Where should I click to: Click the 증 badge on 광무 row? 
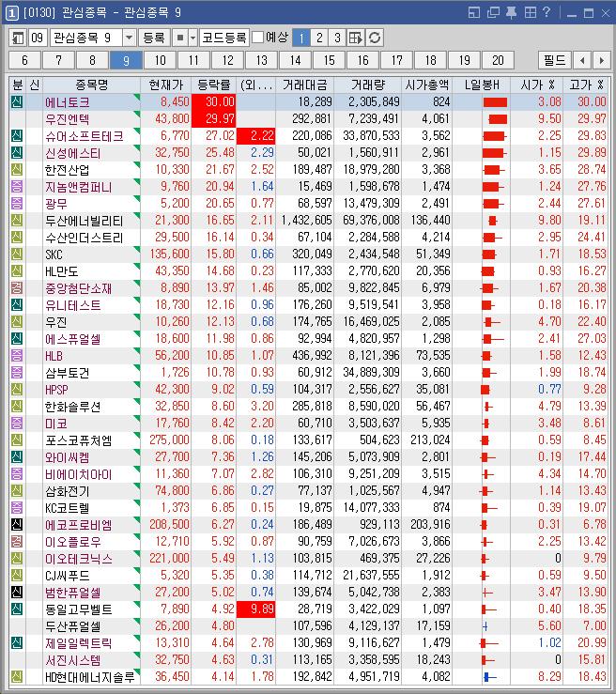(17, 203)
